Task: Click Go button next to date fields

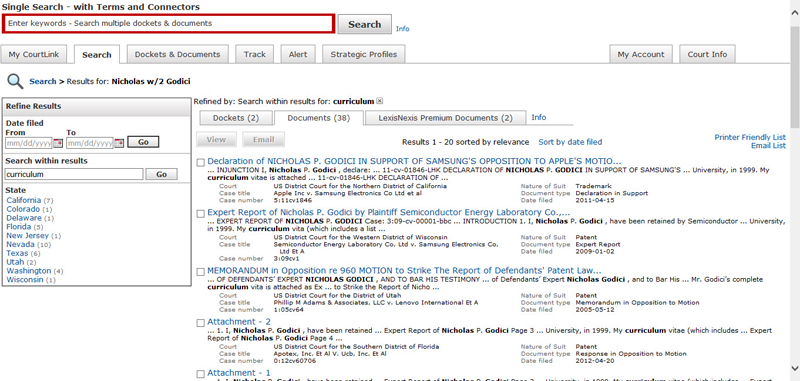Action: click(143, 142)
